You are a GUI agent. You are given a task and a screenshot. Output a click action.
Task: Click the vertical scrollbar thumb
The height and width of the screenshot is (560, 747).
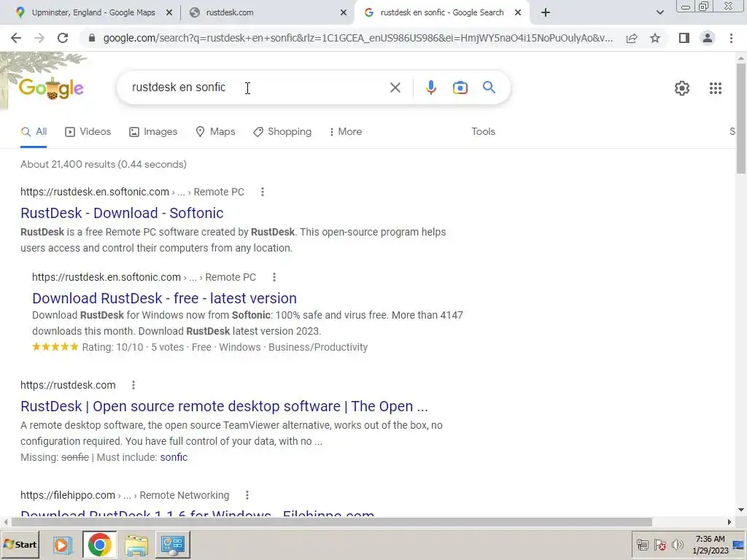click(x=741, y=118)
